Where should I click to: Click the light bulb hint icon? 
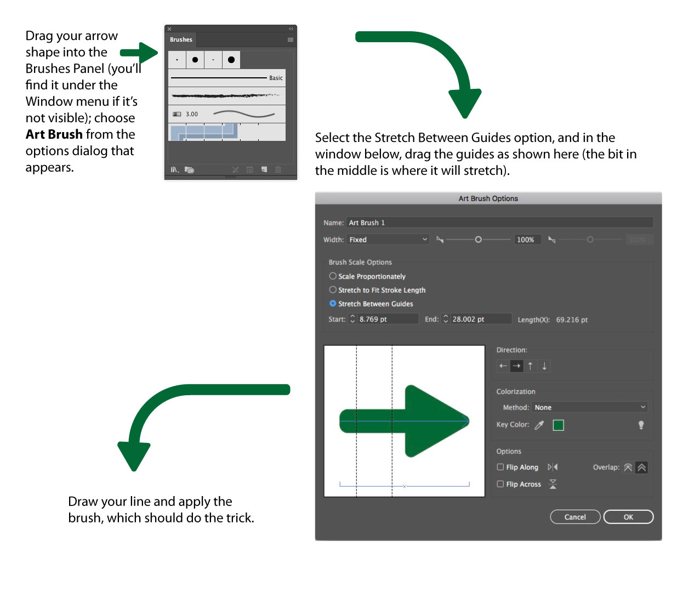coord(641,425)
